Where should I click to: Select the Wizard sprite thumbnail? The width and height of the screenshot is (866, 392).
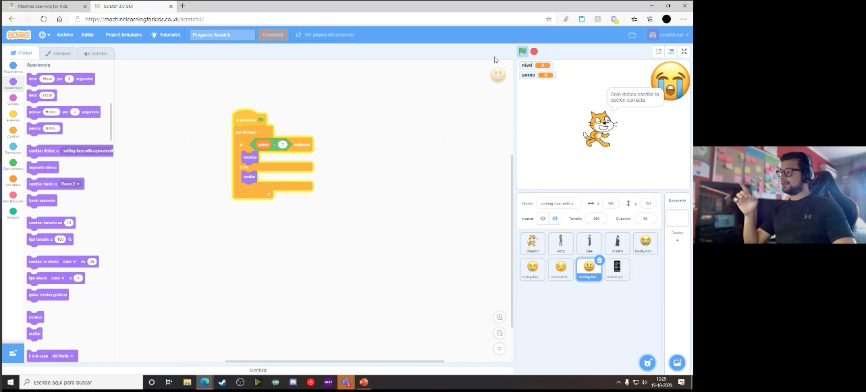coord(617,243)
